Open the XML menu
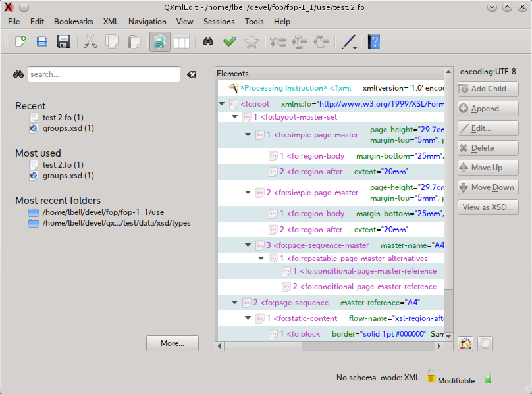This screenshot has width=532, height=394. 111,22
